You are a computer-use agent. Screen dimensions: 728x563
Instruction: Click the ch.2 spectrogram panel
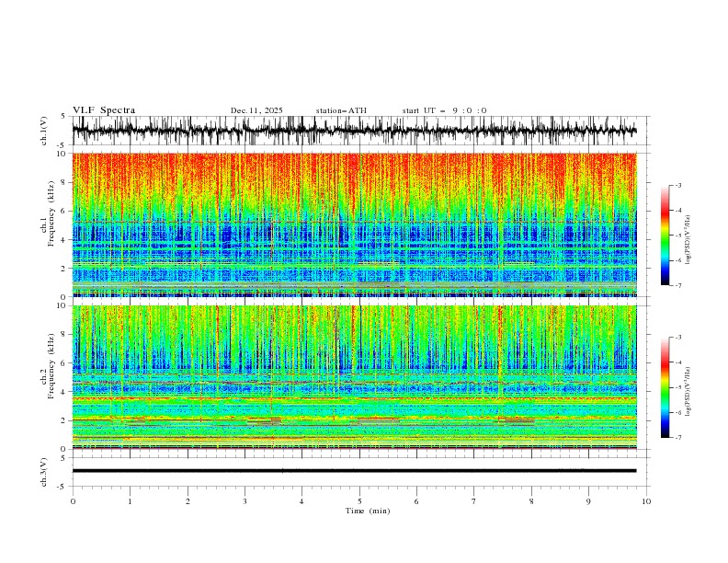[x=354, y=377]
